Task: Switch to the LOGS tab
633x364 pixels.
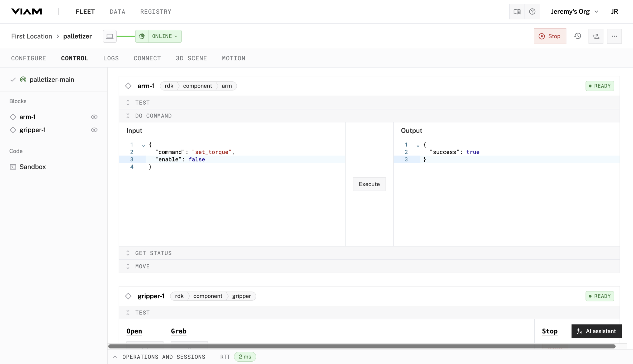Action: 111,58
